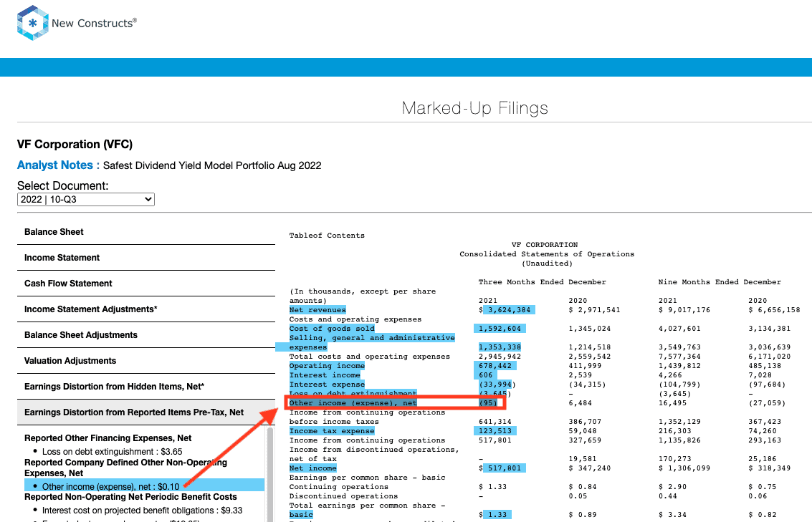This screenshot has width=812, height=522.
Task: Expand the Cash Flow Statement section
Action: pos(146,284)
